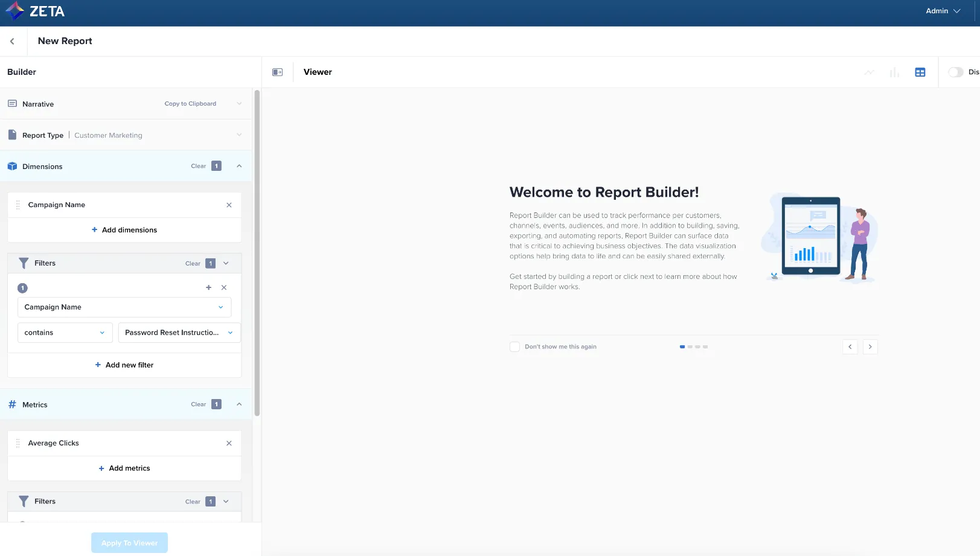The width and height of the screenshot is (980, 556).
Task: Grab the Average Clicks drag handle
Action: 18,443
